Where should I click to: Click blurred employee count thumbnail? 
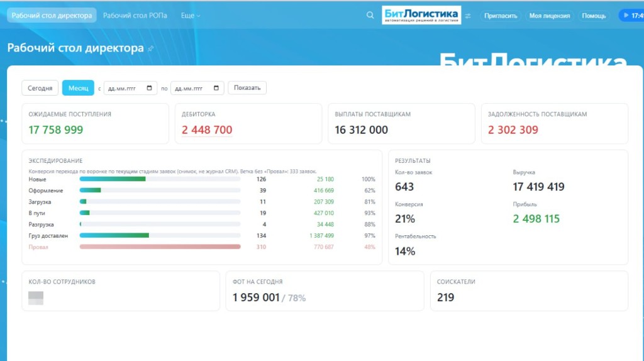[x=36, y=297]
